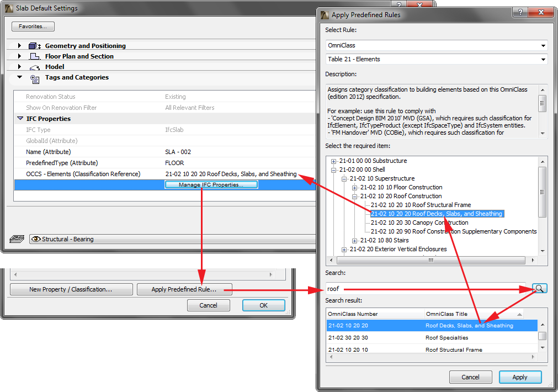Expand Geometry and Positioning panel
Image resolution: width=558 pixels, height=392 pixels.
[19, 46]
